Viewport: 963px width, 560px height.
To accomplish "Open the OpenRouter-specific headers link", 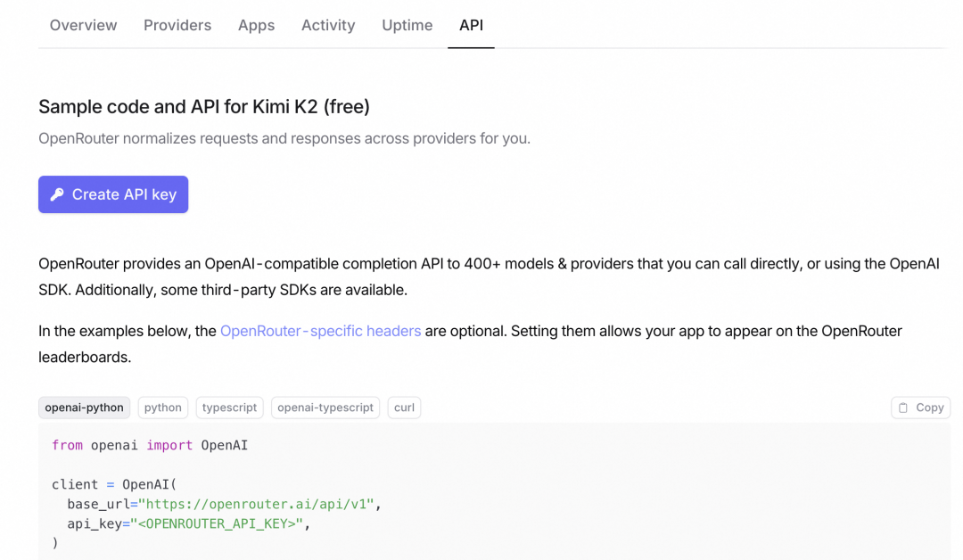I will [x=320, y=331].
